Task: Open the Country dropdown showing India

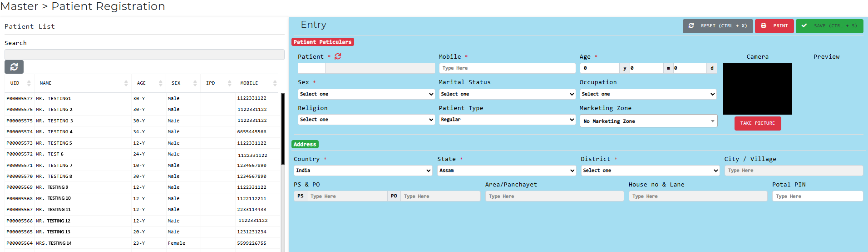Action: click(x=363, y=171)
